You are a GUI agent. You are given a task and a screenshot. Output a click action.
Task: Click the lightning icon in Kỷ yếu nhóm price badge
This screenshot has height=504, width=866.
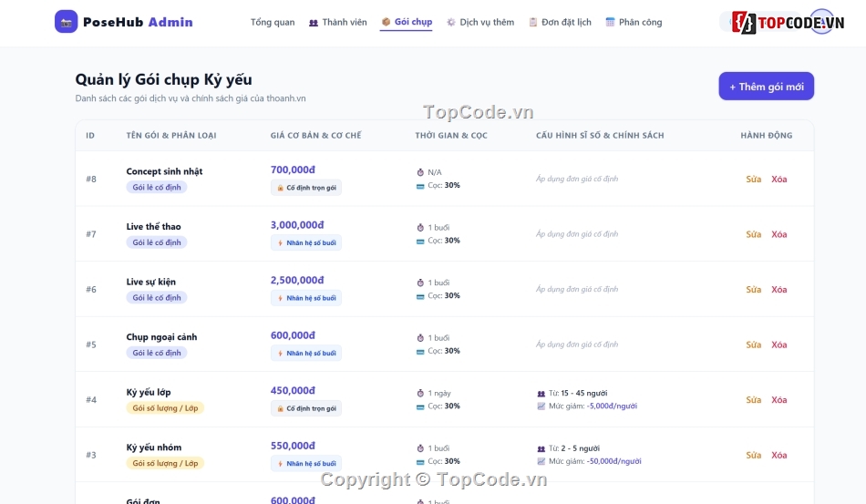280,464
